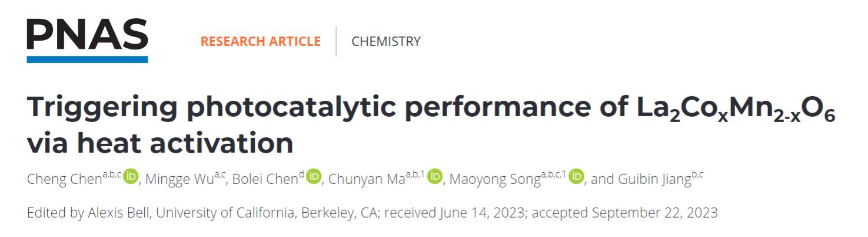The width and height of the screenshot is (868, 237).
Task: Select the RESEARCH ARTICLE category label
Action: [x=261, y=41]
